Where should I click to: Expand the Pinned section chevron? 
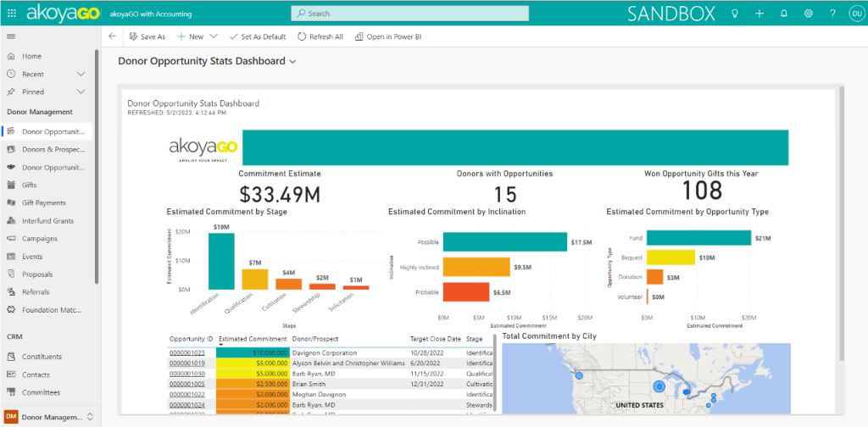[x=81, y=91]
